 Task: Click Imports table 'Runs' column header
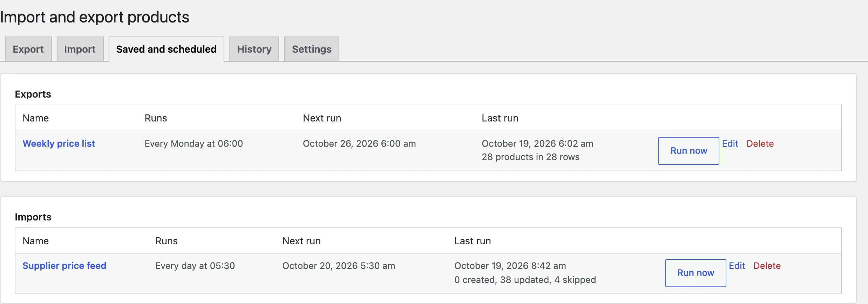coord(167,241)
